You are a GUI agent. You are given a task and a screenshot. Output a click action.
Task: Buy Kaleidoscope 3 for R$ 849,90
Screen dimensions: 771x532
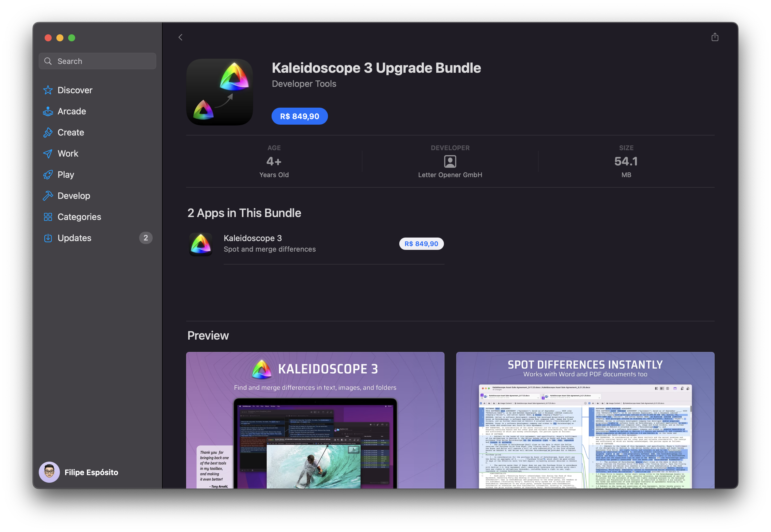pyautogui.click(x=421, y=244)
